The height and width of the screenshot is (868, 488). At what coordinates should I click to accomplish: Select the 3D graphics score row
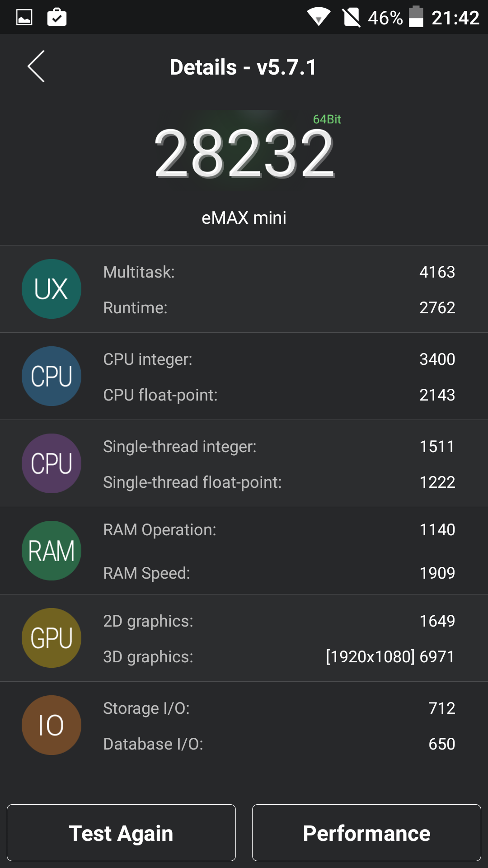click(x=278, y=657)
